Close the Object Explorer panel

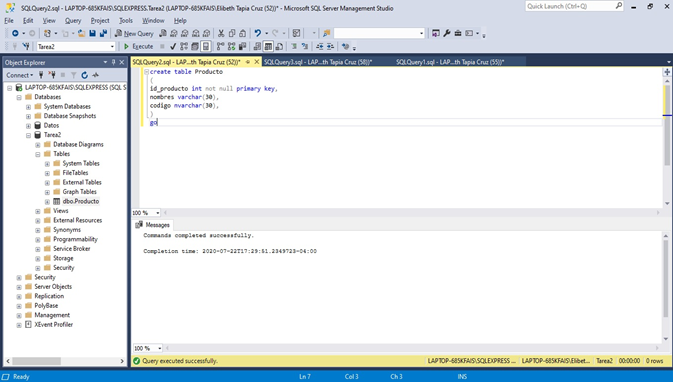[x=122, y=62]
